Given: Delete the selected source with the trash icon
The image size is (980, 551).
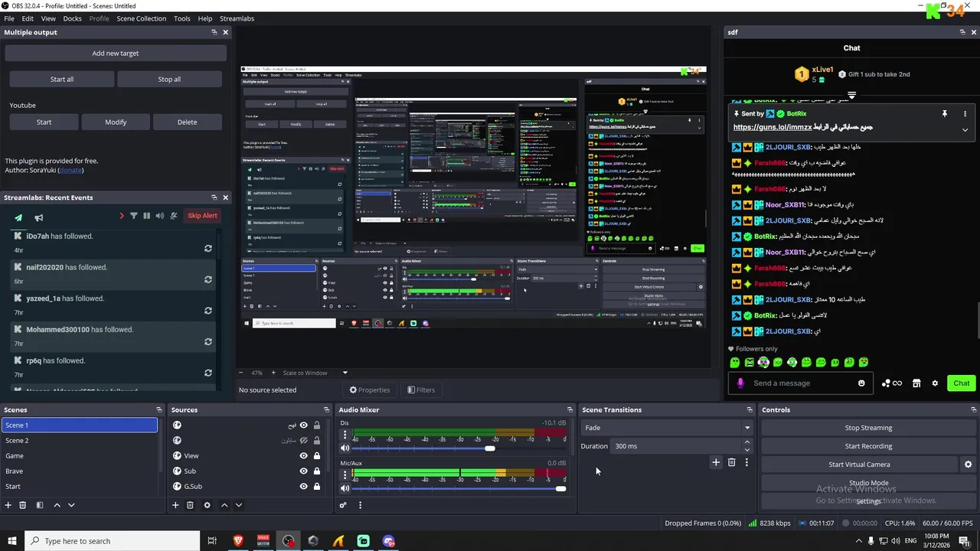Looking at the screenshot, I should click(190, 505).
